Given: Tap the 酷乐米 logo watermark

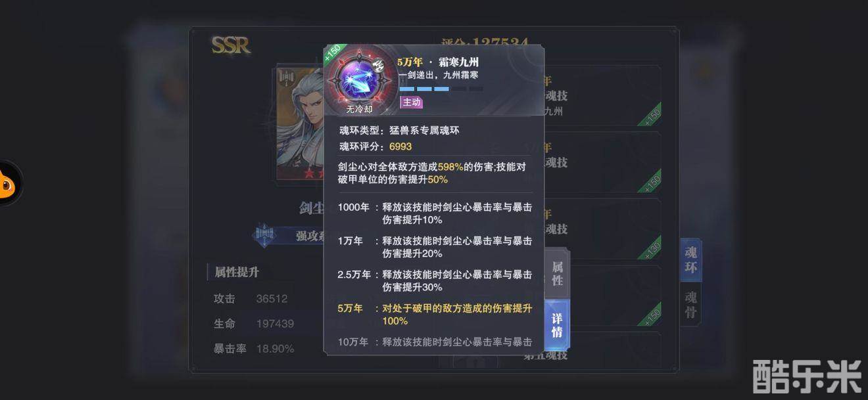Looking at the screenshot, I should point(807,376).
